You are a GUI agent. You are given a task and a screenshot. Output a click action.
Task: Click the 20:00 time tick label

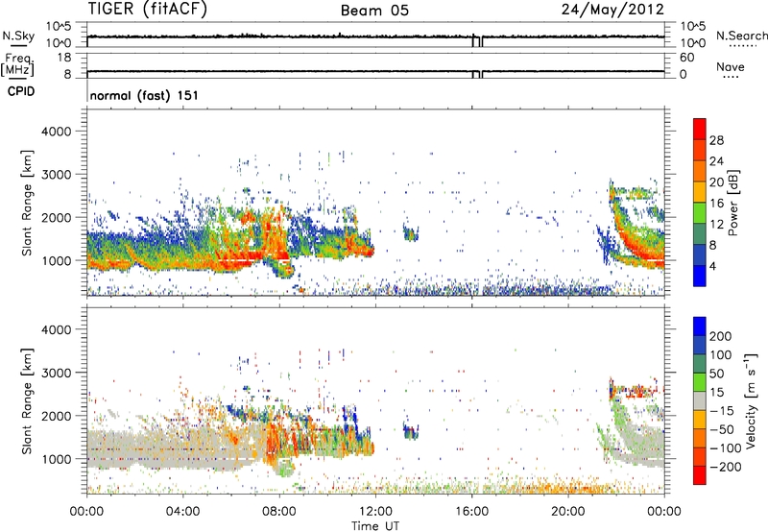pos(568,512)
